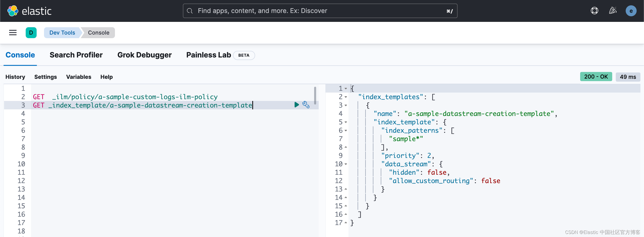Collapse the data_stream object fold arrow
The width and height of the screenshot is (644, 237).
coord(346,164)
